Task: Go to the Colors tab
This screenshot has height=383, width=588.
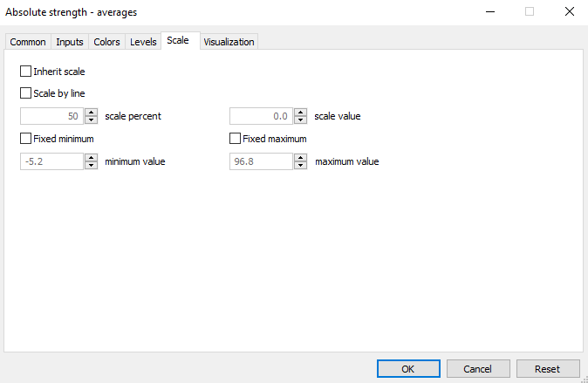Action: pos(106,42)
